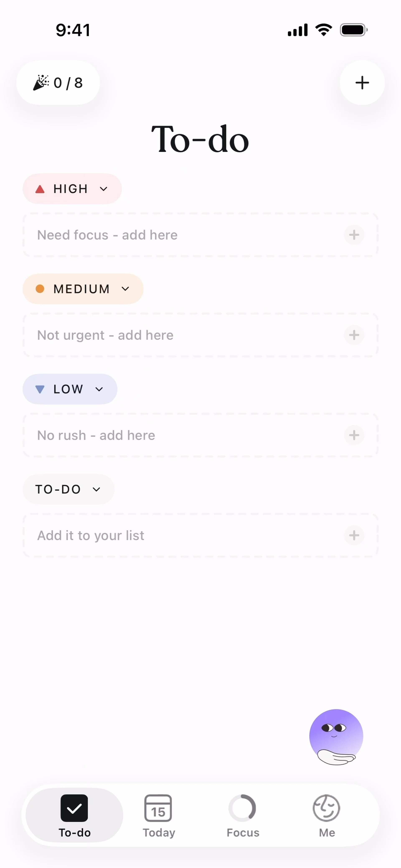Viewport: 401px width, 868px height.
Task: Collapse the MEDIUM priority section
Action: [126, 289]
